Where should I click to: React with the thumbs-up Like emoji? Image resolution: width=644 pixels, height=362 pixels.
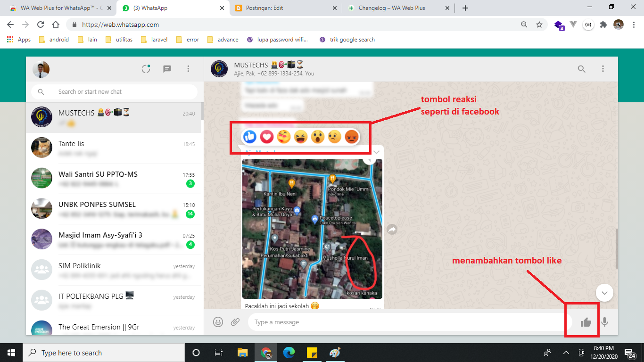click(x=250, y=137)
